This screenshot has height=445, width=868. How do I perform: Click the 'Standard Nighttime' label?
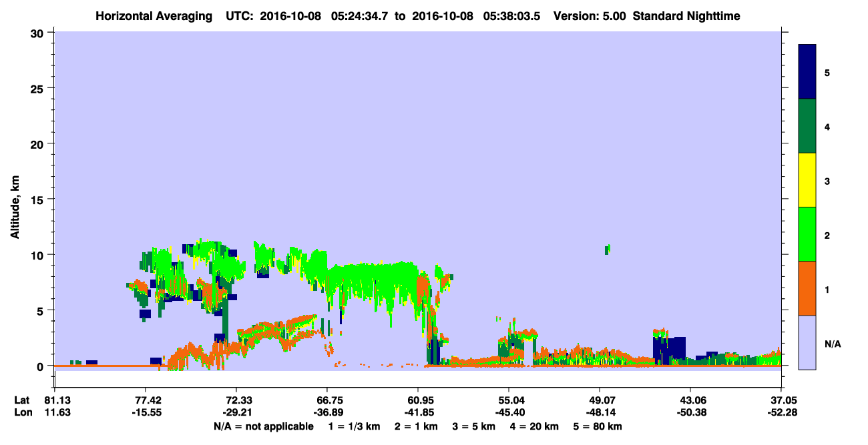(x=686, y=15)
